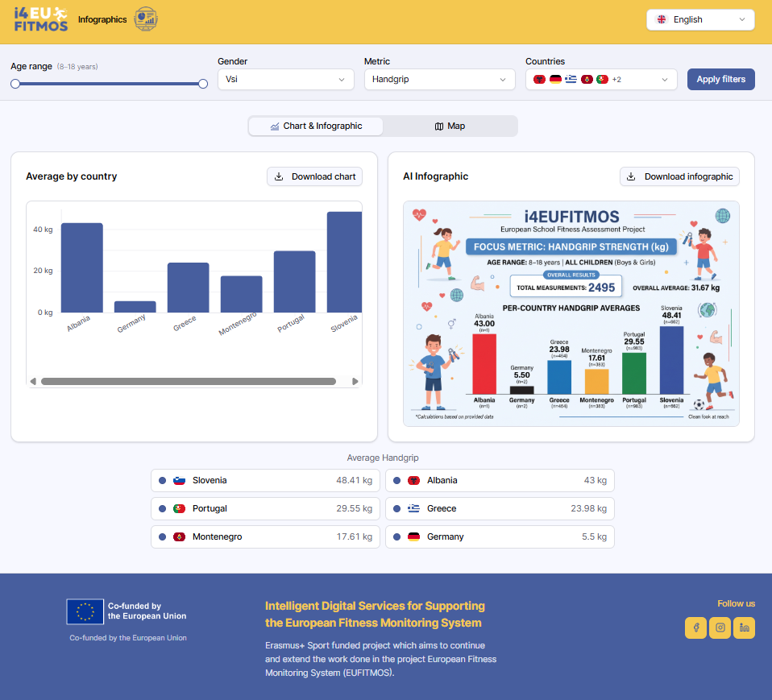Image resolution: width=772 pixels, height=700 pixels.
Task: Click the Montenegro flag in the legend
Action: (x=179, y=536)
